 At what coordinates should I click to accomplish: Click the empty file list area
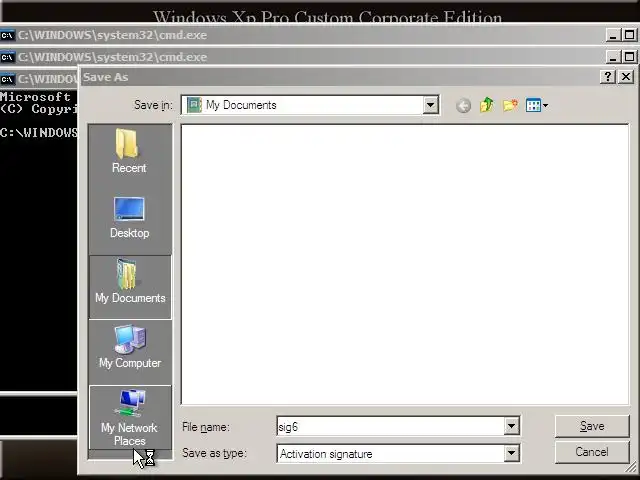pyautogui.click(x=404, y=264)
